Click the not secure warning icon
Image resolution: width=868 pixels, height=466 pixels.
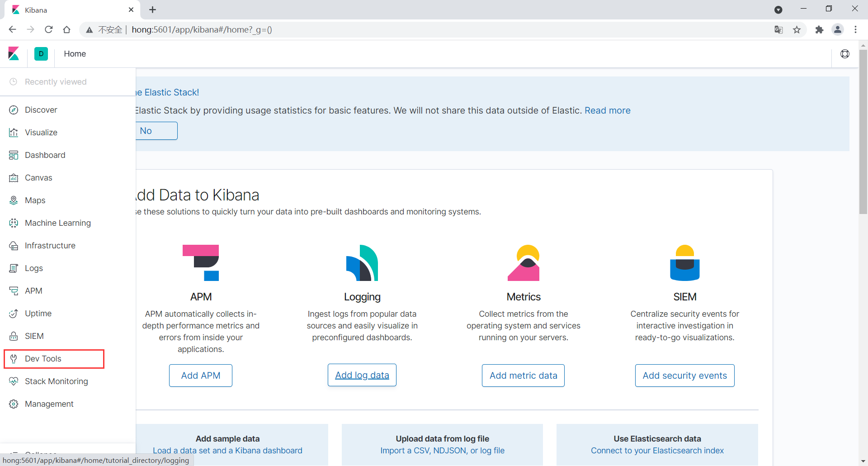click(90, 30)
